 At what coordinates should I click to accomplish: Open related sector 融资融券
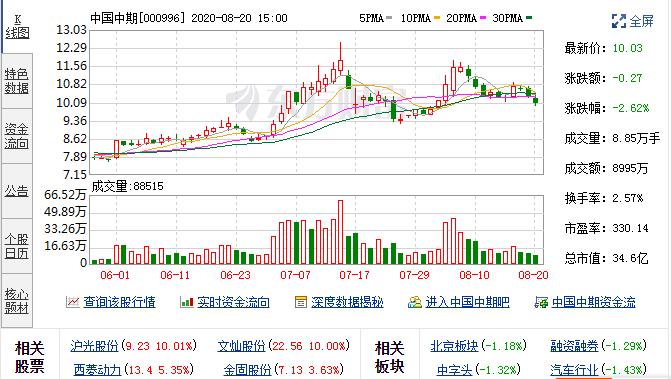point(574,346)
